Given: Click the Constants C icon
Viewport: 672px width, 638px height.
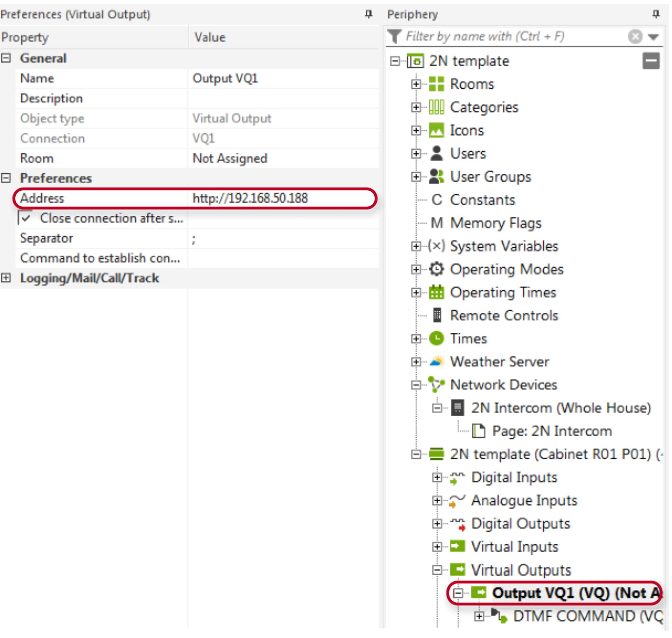Looking at the screenshot, I should [436, 199].
